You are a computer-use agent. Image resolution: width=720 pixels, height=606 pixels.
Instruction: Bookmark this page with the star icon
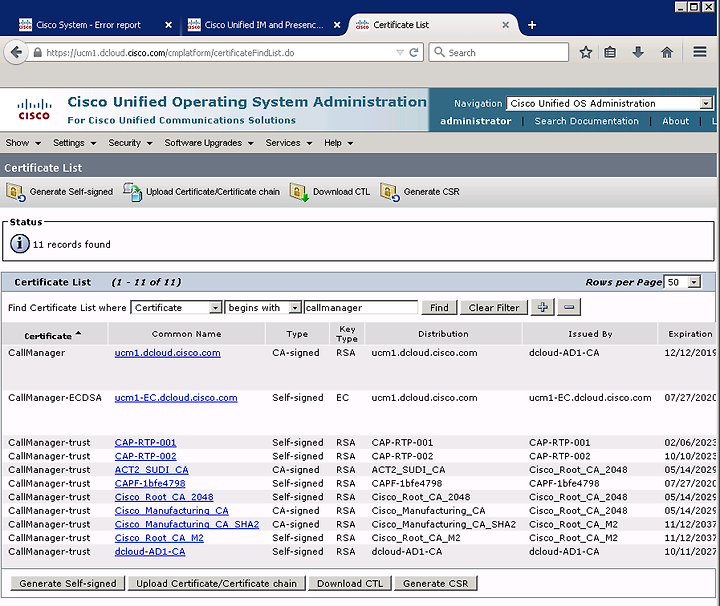585,52
